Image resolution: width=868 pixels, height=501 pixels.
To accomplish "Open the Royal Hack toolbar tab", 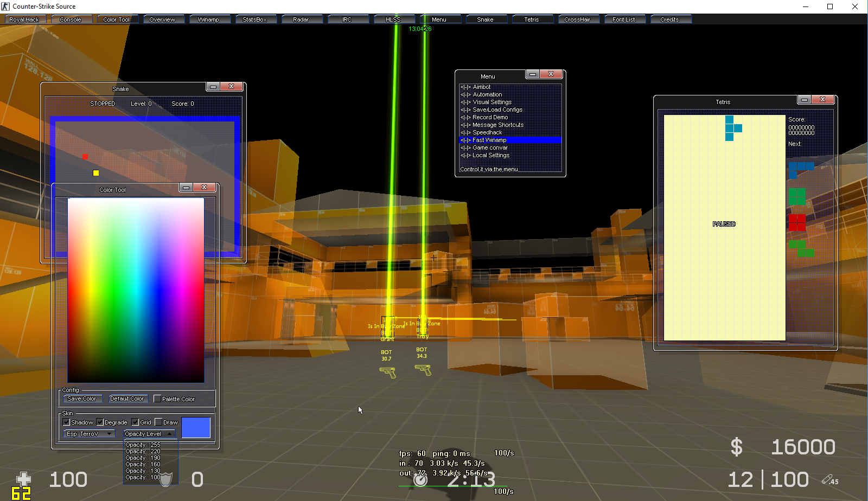I will point(24,20).
